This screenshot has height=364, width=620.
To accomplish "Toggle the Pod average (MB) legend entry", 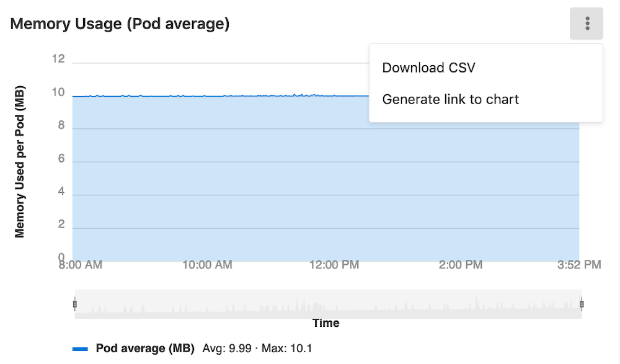I will click(146, 348).
